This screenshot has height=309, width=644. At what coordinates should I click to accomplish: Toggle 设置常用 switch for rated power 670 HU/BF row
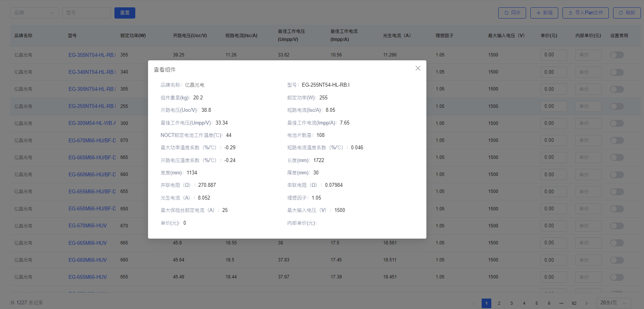pyautogui.click(x=617, y=140)
